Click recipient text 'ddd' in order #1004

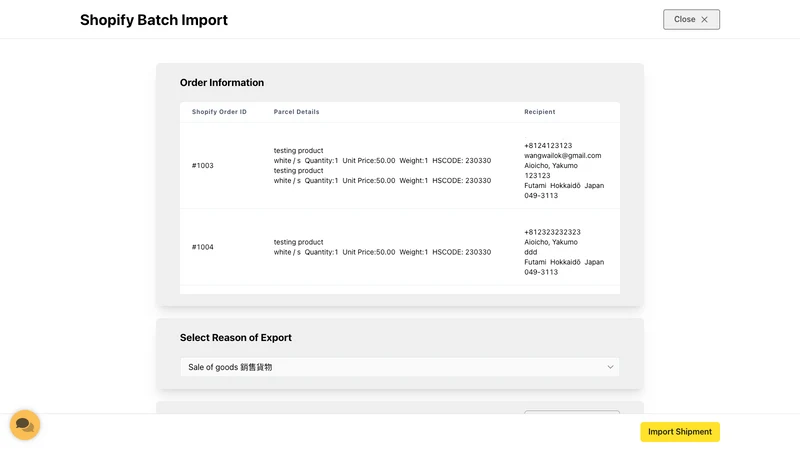pos(531,252)
